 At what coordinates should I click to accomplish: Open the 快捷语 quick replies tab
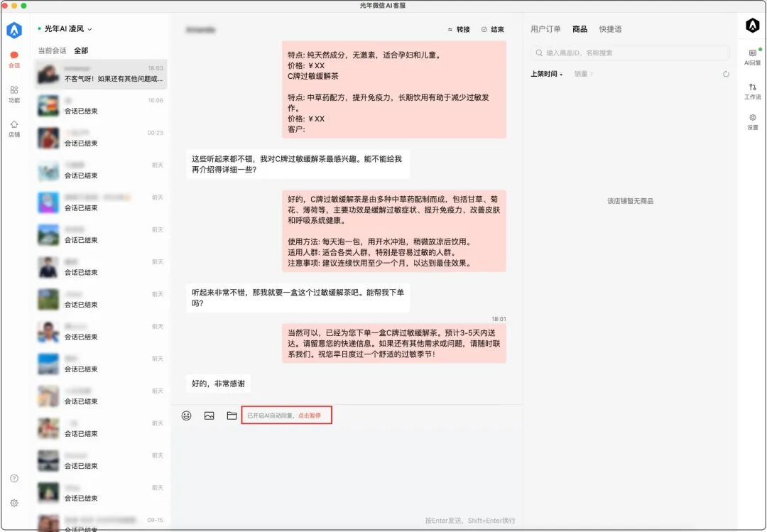611,29
